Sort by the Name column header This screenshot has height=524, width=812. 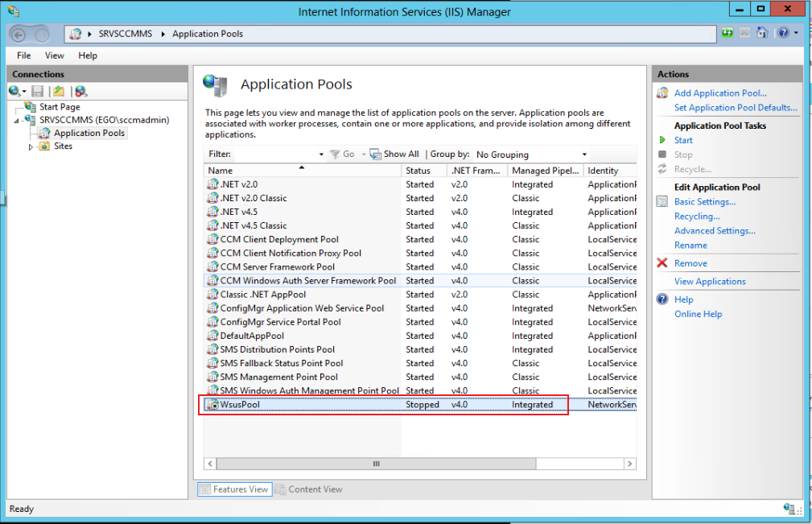point(303,171)
